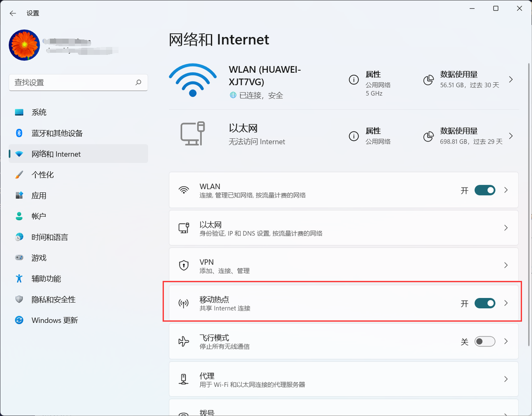
Task: Turn off the WLAN toggle
Action: (485, 190)
